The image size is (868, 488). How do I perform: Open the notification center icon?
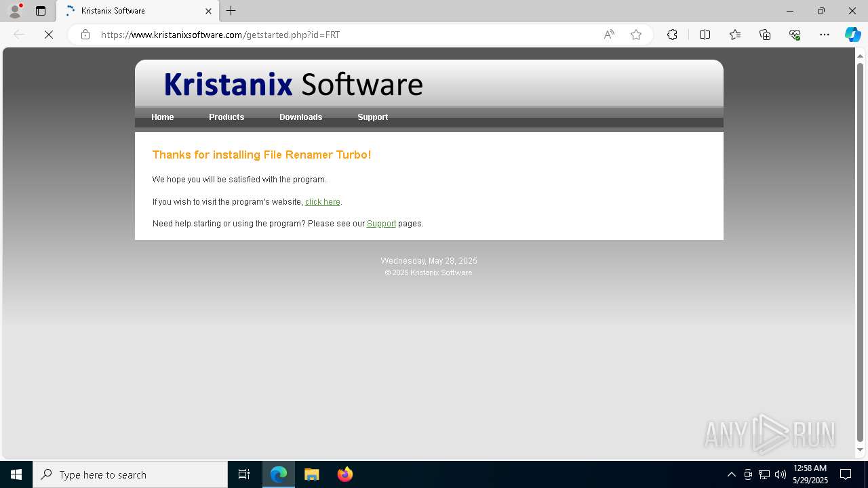pos(846,474)
